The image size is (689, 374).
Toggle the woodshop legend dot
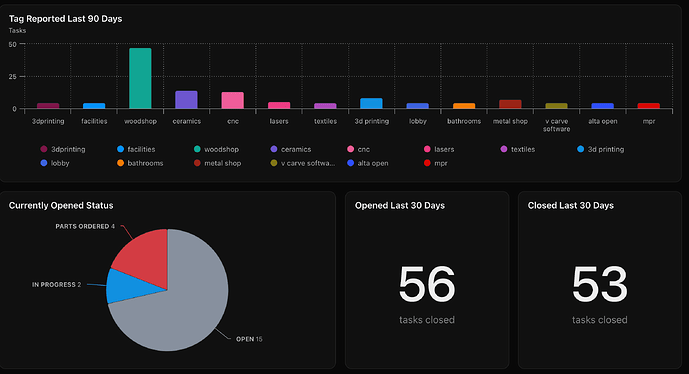197,149
